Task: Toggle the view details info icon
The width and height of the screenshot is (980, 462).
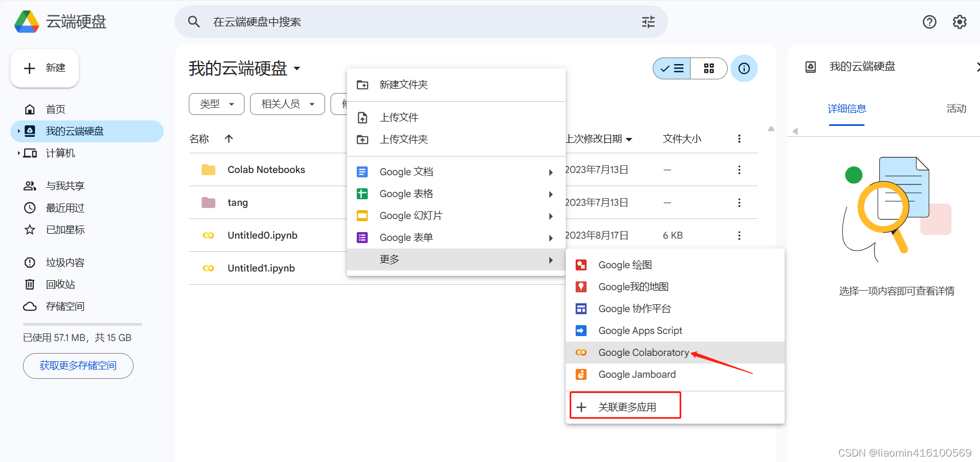Action: [744, 68]
